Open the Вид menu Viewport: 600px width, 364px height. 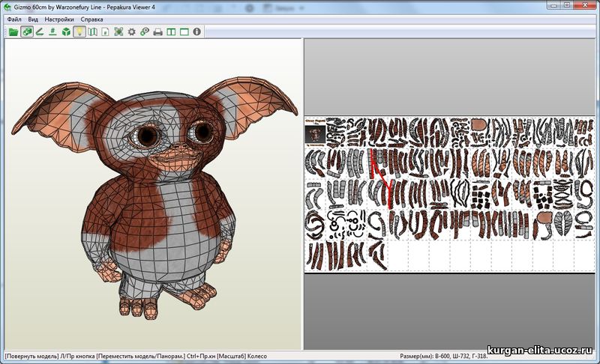[33, 19]
